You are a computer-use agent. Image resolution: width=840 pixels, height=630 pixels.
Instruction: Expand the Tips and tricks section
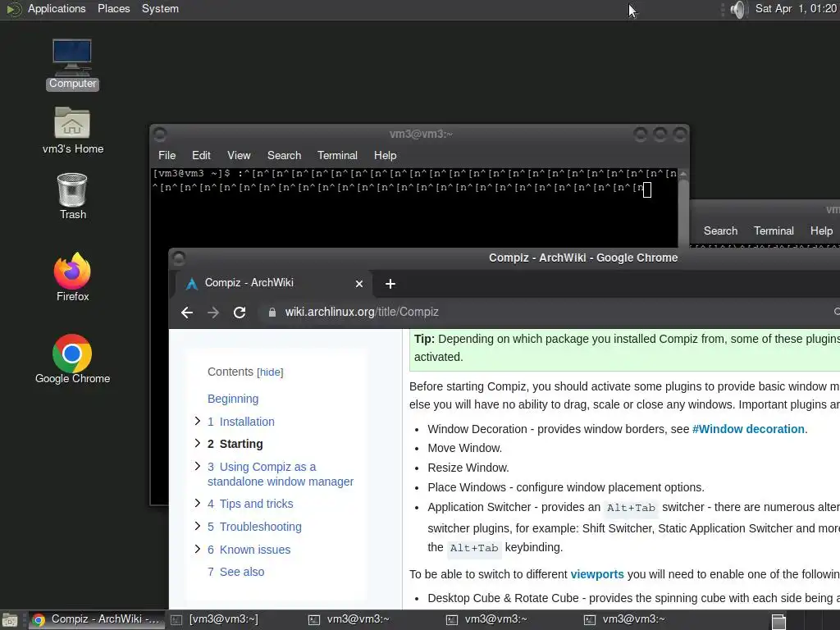pyautogui.click(x=197, y=503)
